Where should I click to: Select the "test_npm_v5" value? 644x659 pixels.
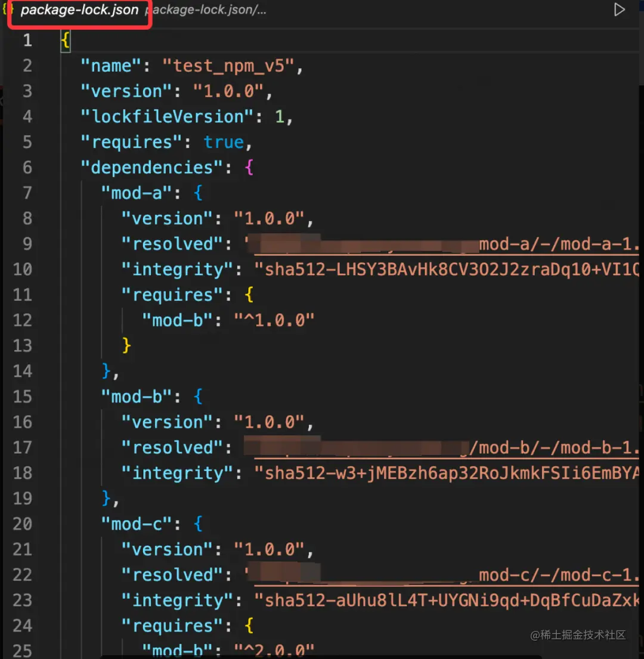tap(229, 66)
